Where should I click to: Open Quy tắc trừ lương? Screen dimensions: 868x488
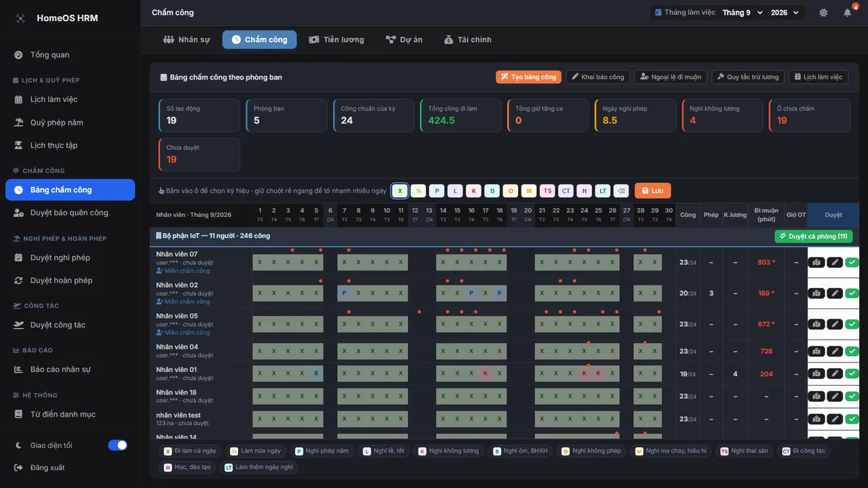point(748,77)
